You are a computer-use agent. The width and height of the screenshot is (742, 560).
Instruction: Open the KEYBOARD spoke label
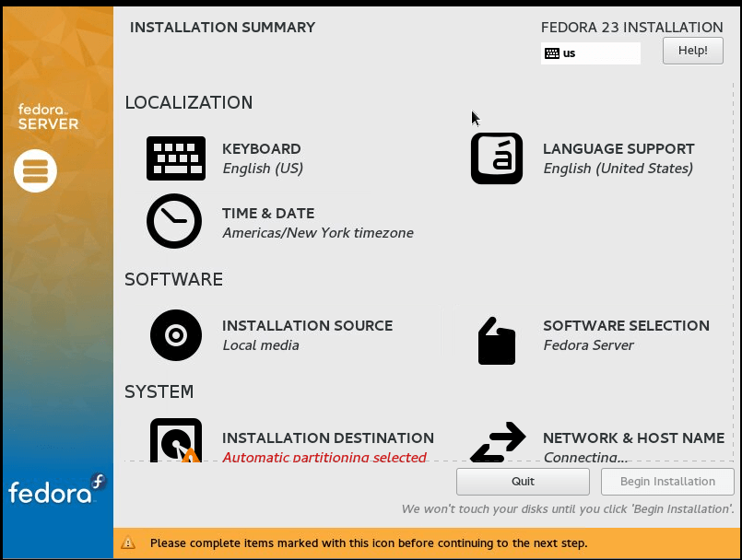pos(262,148)
